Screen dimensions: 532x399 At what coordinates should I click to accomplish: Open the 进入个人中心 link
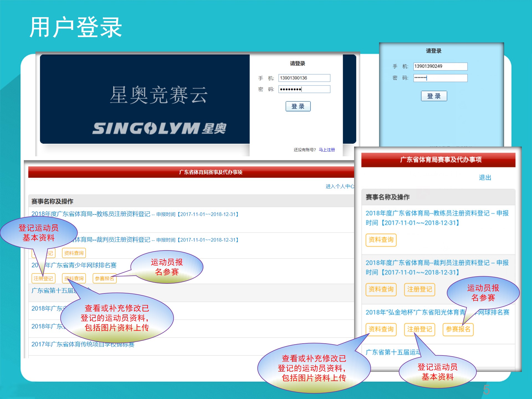339,186
